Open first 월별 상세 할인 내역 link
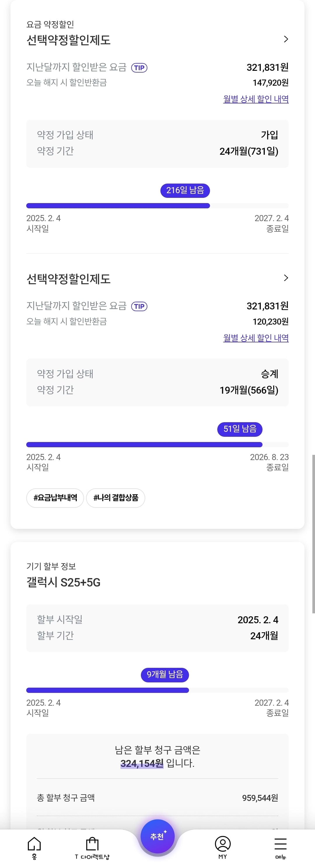Image resolution: width=315 pixels, height=868 pixels. click(x=256, y=99)
